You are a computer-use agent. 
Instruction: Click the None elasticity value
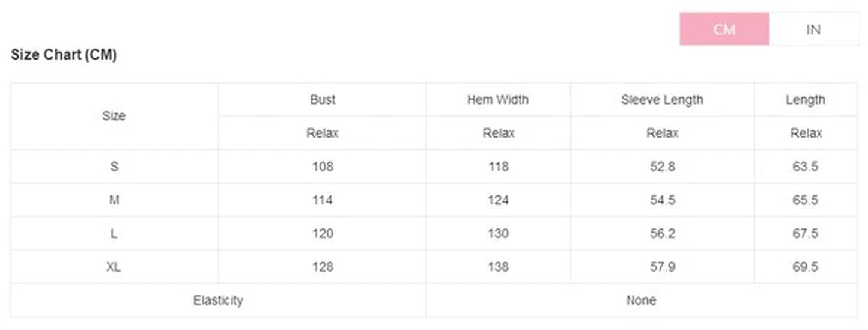click(641, 300)
